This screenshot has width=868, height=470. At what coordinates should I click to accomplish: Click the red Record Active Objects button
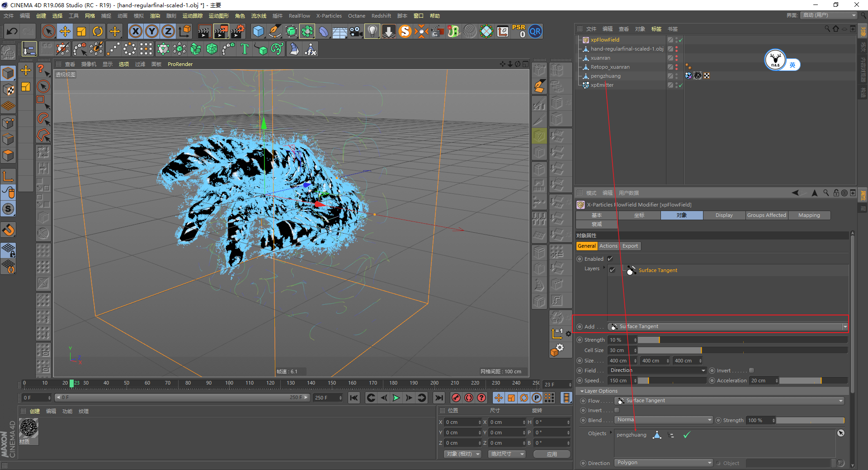pos(456,398)
